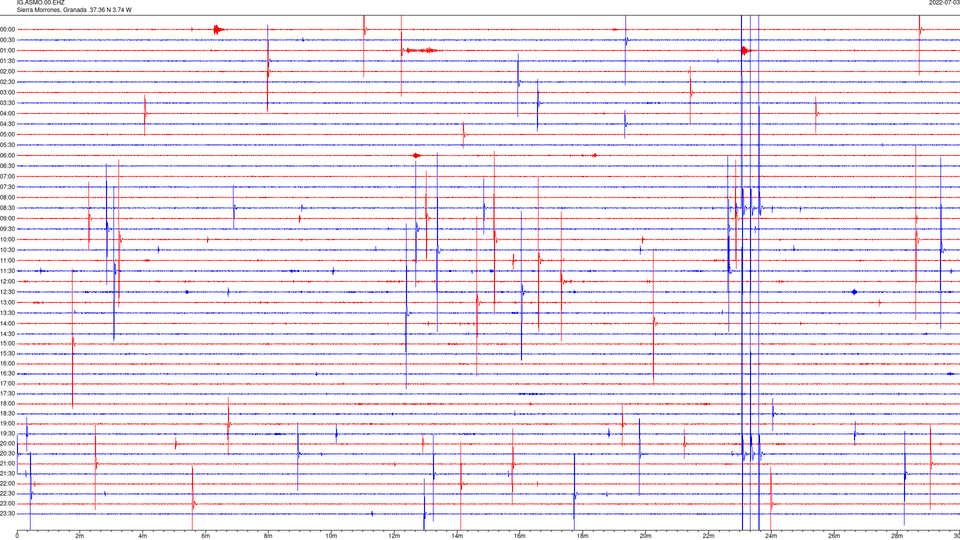Select the 01:00 row label

click(8, 50)
